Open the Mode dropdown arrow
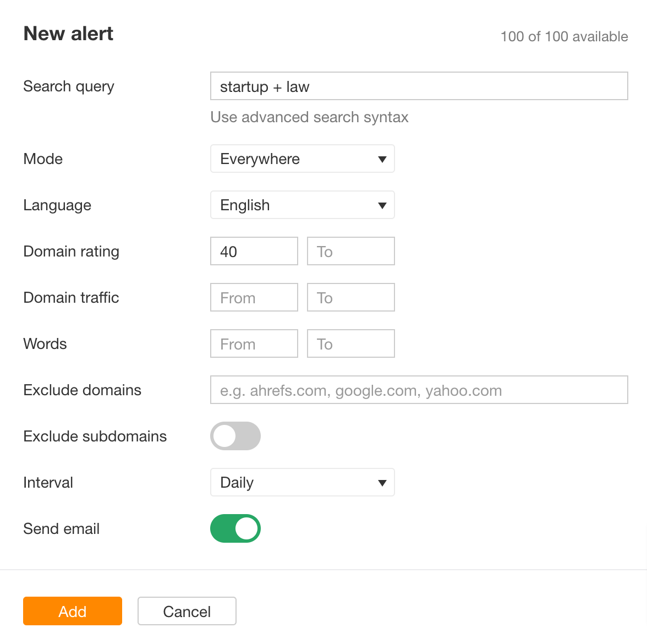647x644 pixels. [x=382, y=159]
